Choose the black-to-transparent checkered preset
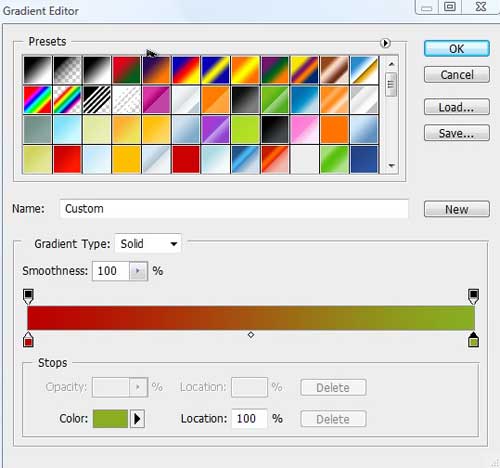Image resolution: width=500 pixels, height=468 pixels. click(x=67, y=70)
